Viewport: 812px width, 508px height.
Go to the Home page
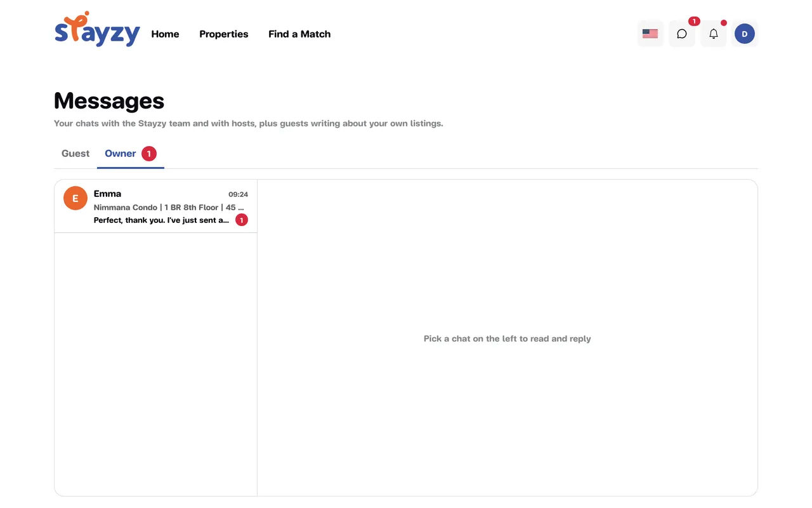(165, 34)
